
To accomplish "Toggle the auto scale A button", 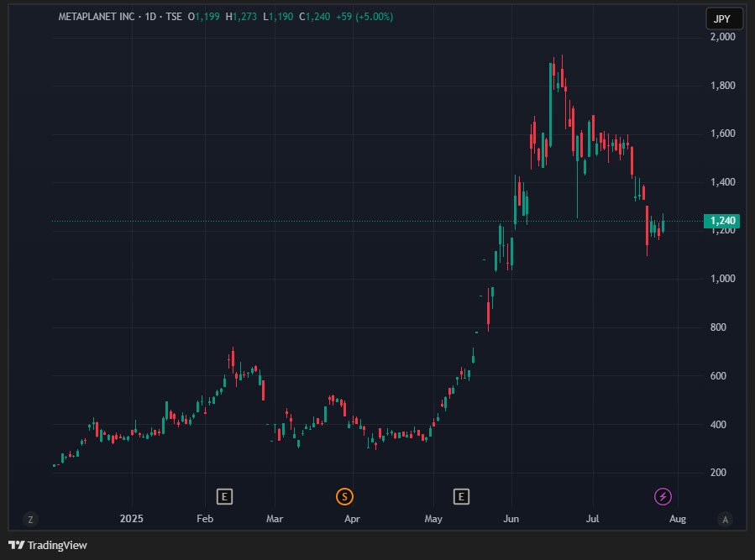I will [725, 520].
